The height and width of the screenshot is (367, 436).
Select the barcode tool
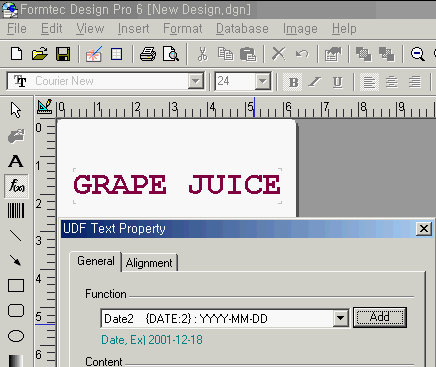(16, 211)
